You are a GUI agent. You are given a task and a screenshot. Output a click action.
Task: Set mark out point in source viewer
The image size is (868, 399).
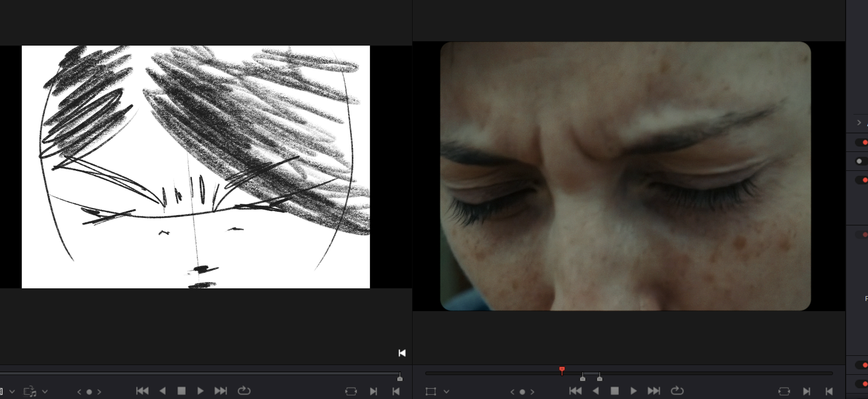[396, 391]
